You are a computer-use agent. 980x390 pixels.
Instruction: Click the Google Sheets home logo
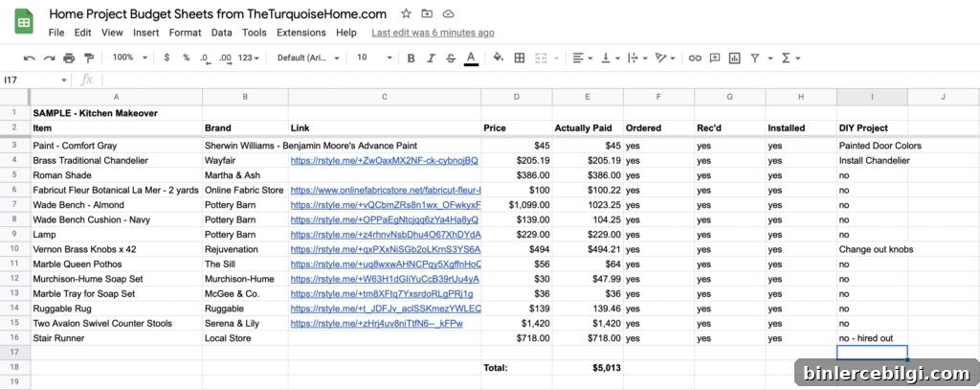24,23
